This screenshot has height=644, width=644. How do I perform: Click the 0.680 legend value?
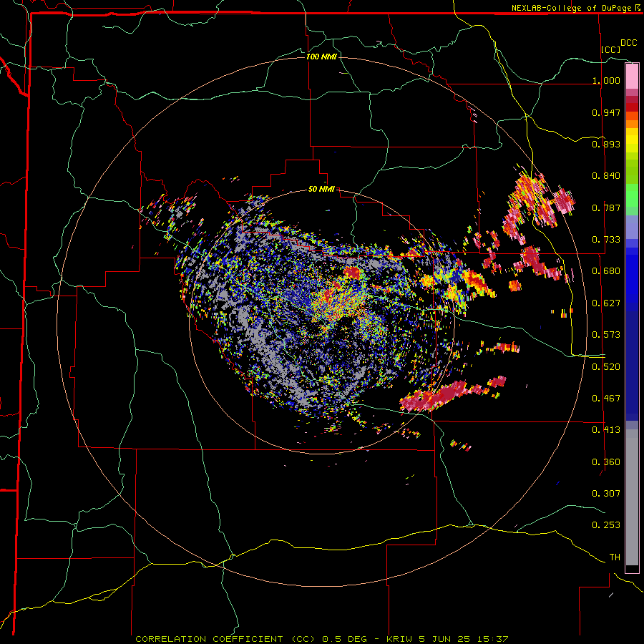[x=606, y=271]
